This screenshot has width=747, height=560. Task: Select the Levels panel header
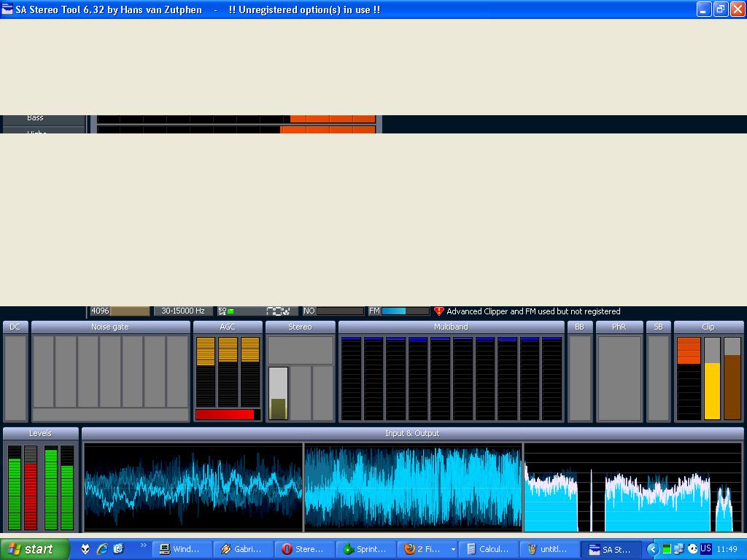(41, 433)
